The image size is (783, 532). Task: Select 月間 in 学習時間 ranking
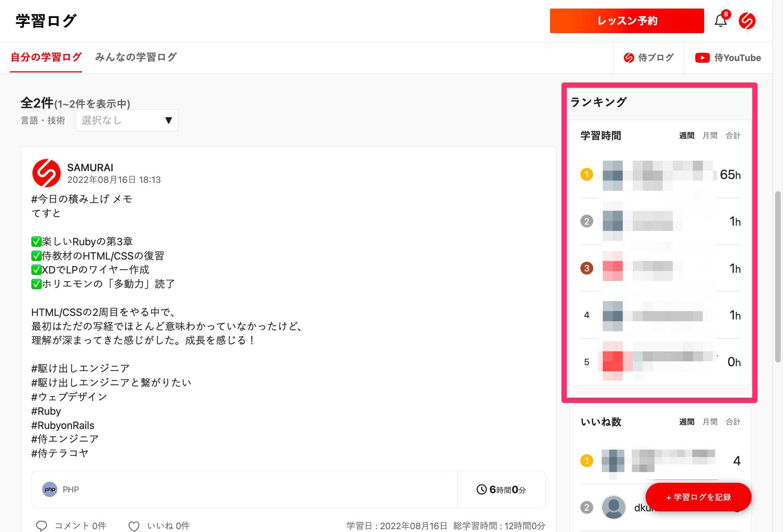[x=710, y=135]
